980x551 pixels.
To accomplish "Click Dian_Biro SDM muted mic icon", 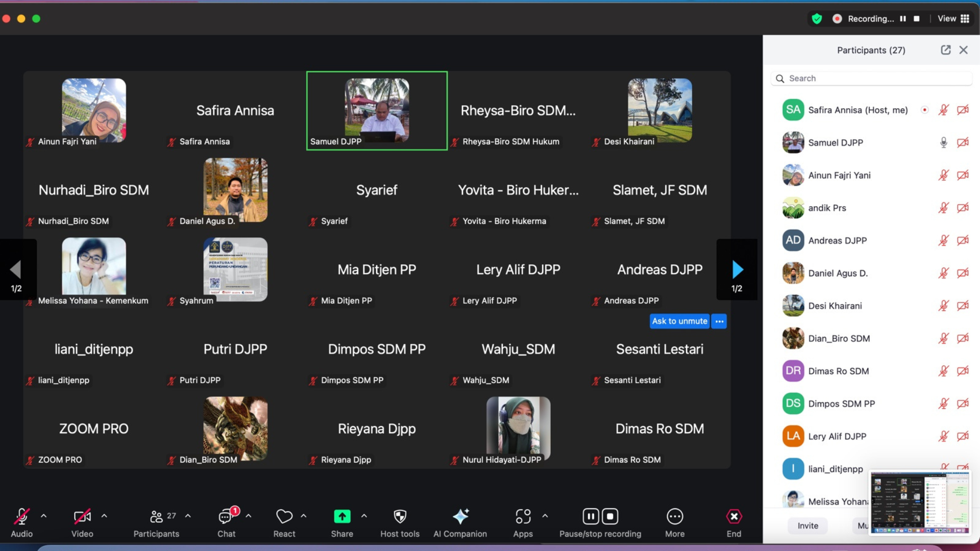I will click(944, 339).
